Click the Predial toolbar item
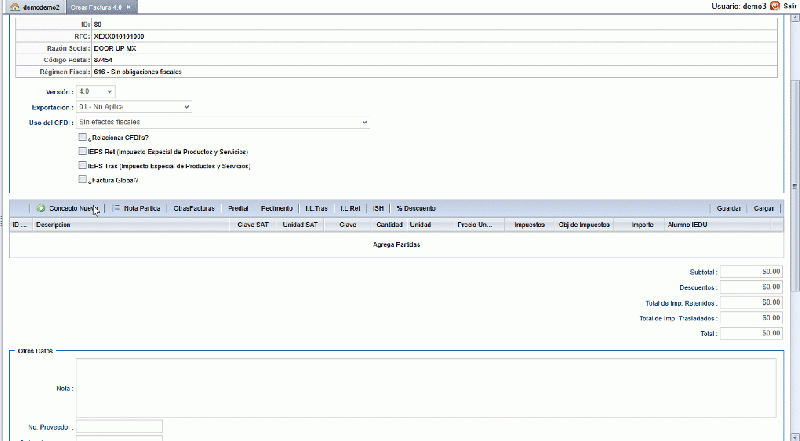Screen dimensions: 800x441 pyautogui.click(x=238, y=208)
